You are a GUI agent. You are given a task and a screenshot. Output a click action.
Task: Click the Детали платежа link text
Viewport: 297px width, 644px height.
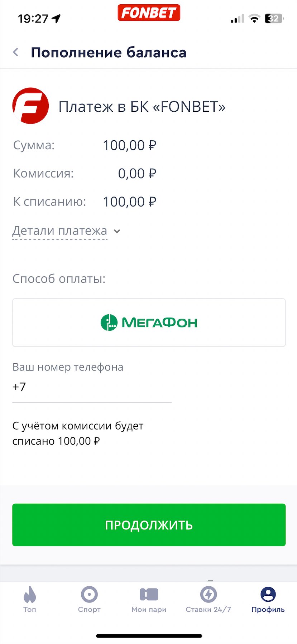(60, 231)
